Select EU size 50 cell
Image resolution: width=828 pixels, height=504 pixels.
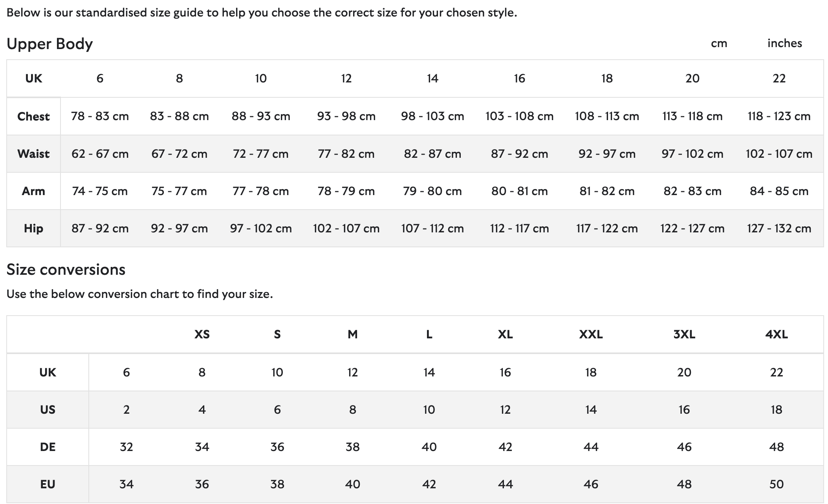click(777, 484)
